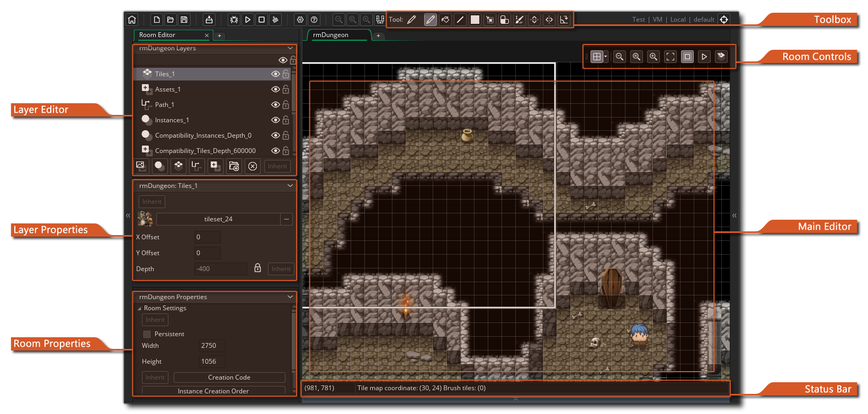
Task: Open the Creation Code button
Action: click(x=229, y=377)
